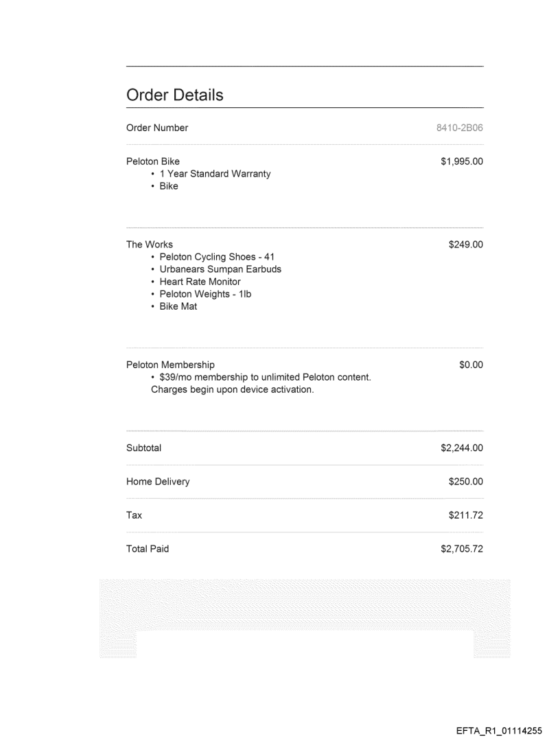Click Peloton Cycling Shoes - 41 entry
Viewport: 560px width, 737px height.
tap(217, 257)
